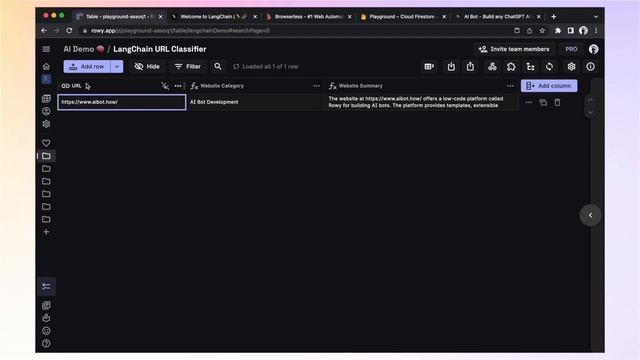Open row menu dots for aibot.how row

click(x=529, y=102)
